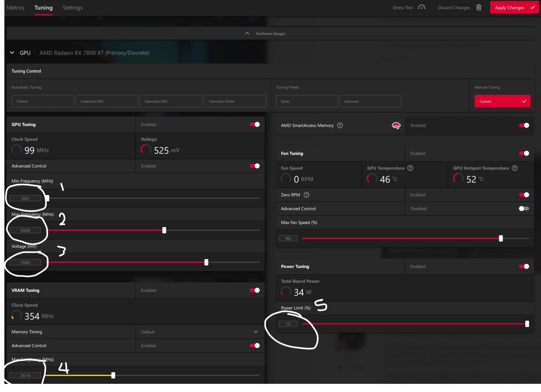Choose the Balanced tuning preset
The height and width of the screenshot is (392, 541).
370,101
